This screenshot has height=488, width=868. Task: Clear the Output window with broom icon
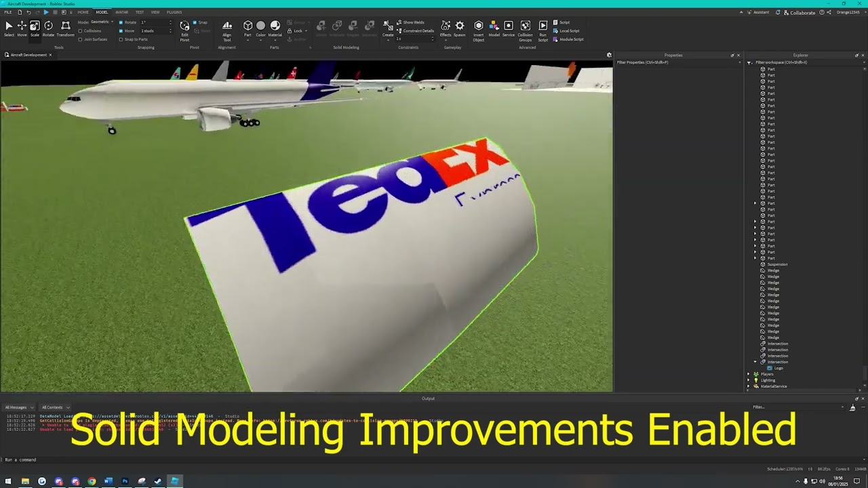coord(852,407)
